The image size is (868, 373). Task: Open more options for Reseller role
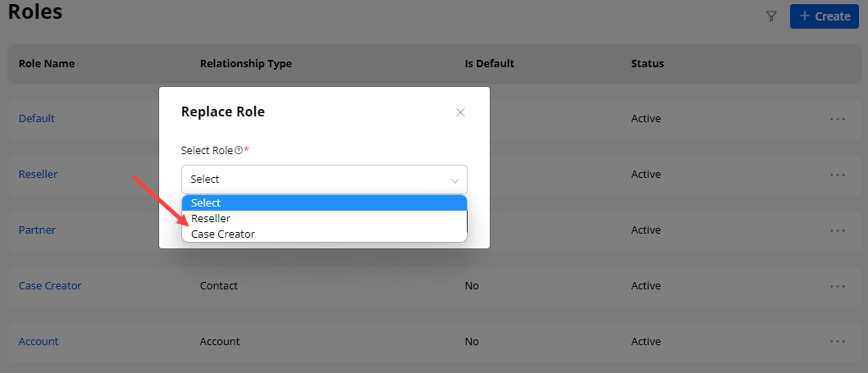(837, 175)
